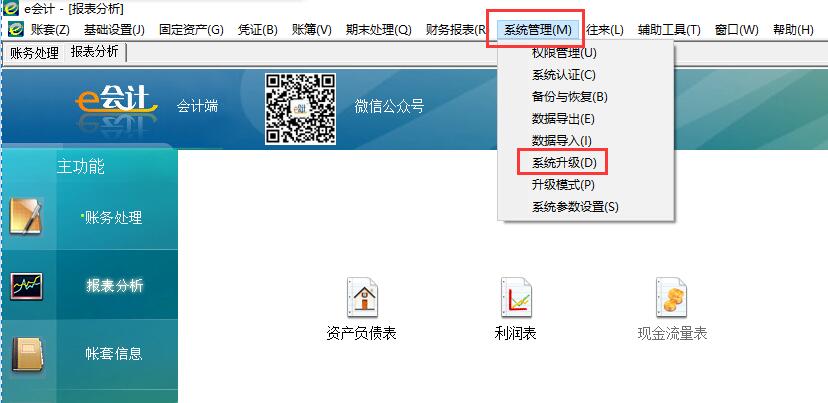
Task: Click the e会计 logo in banner
Action: click(x=116, y=100)
